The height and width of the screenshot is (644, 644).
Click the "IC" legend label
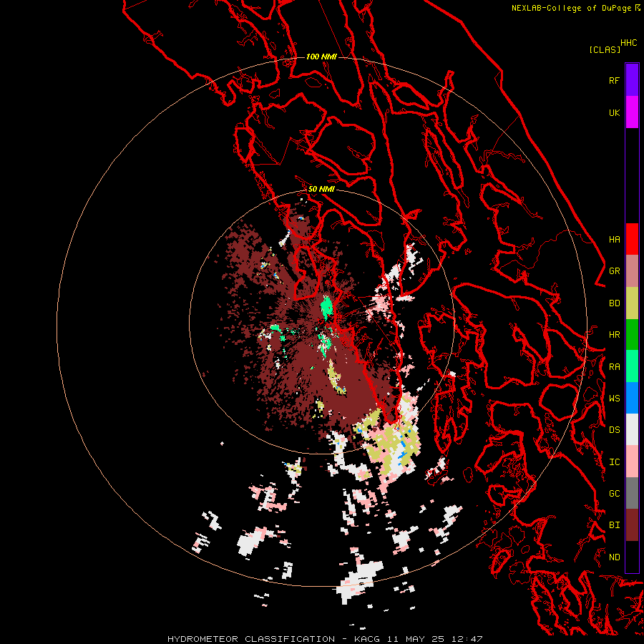pyautogui.click(x=615, y=462)
